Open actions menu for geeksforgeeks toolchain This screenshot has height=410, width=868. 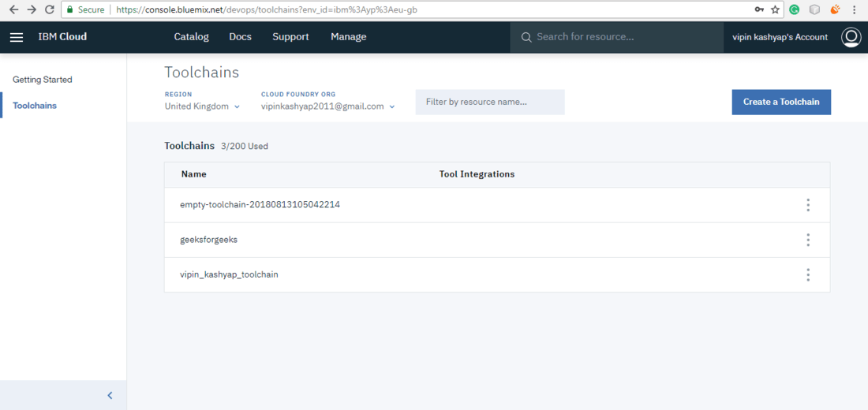tap(808, 240)
